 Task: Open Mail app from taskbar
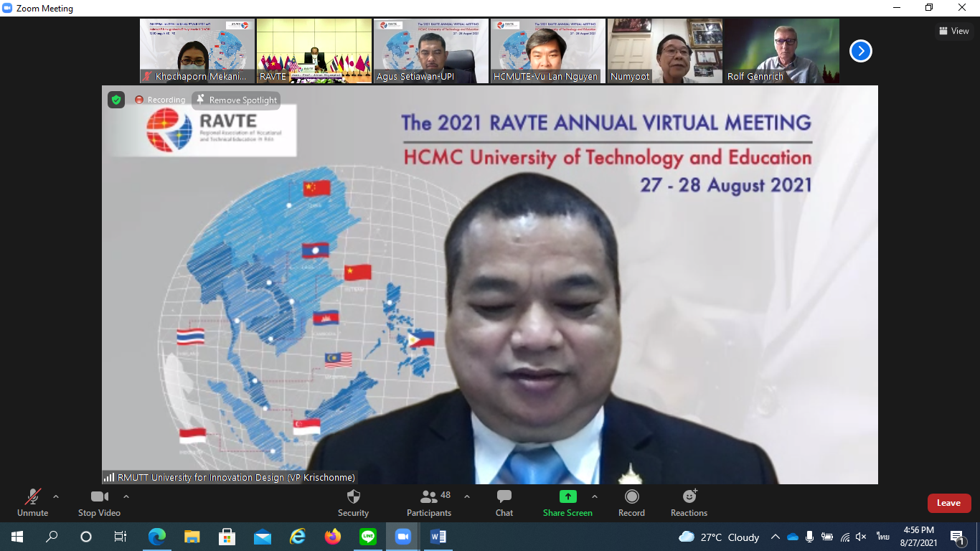pos(263,537)
